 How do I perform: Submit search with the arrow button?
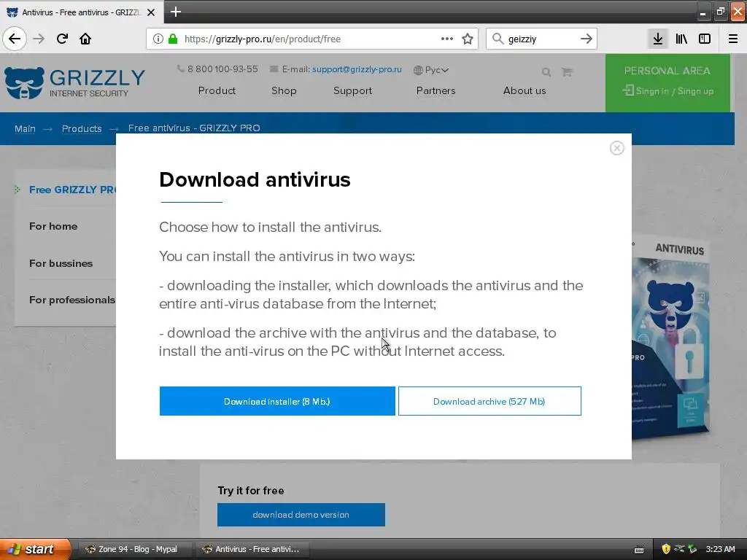click(587, 39)
